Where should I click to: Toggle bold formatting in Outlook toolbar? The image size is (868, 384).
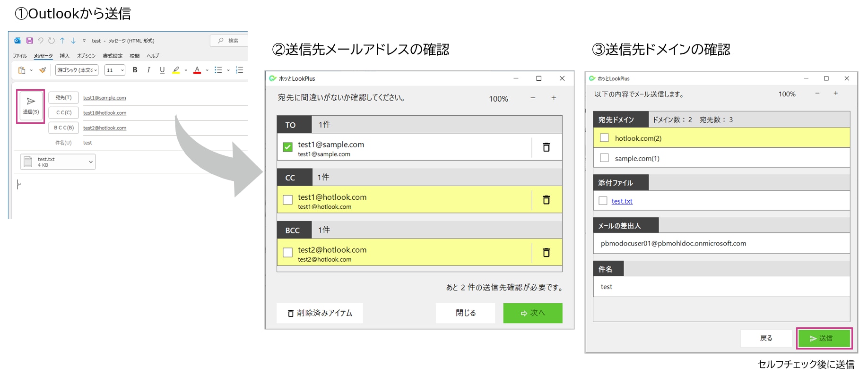[x=135, y=70]
